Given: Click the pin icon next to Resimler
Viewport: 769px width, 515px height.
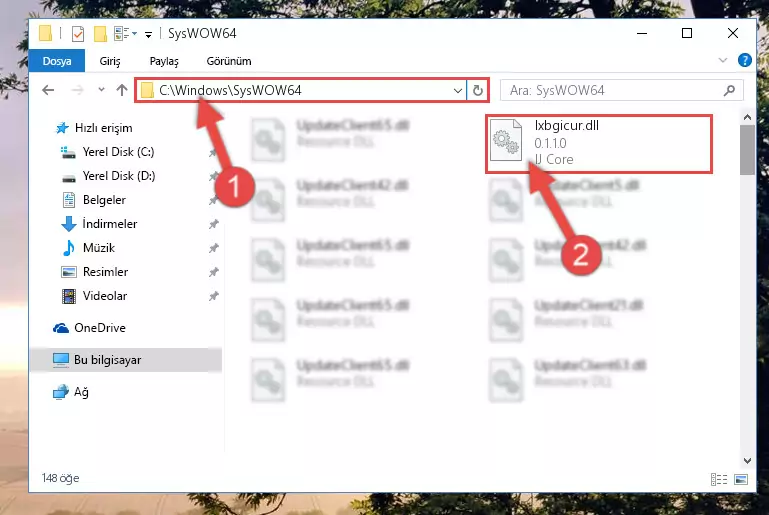Looking at the screenshot, I should pyautogui.click(x=213, y=272).
